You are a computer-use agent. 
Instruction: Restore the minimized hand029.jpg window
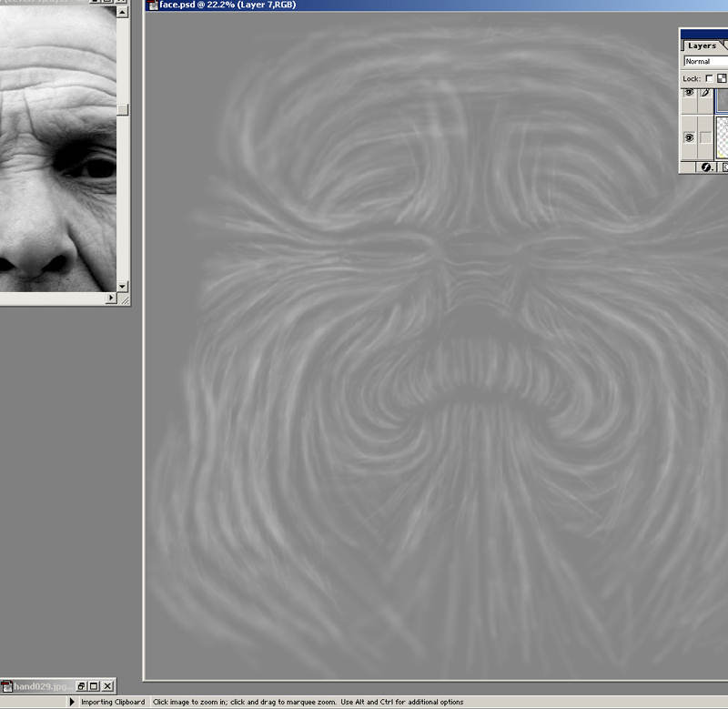(81, 685)
